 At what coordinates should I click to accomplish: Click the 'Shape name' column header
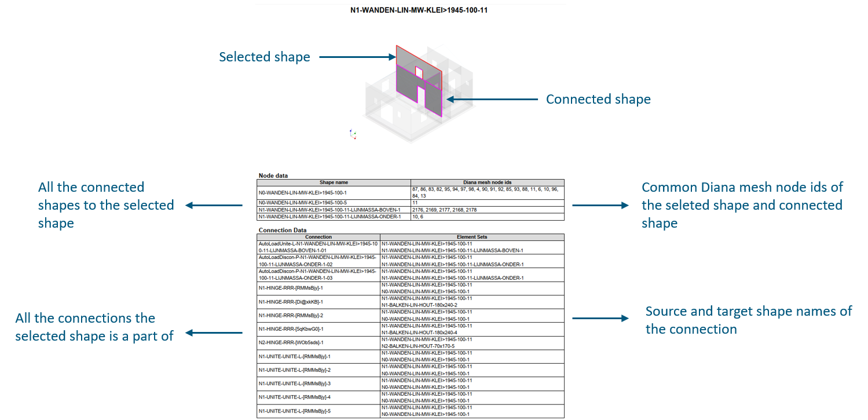[334, 182]
